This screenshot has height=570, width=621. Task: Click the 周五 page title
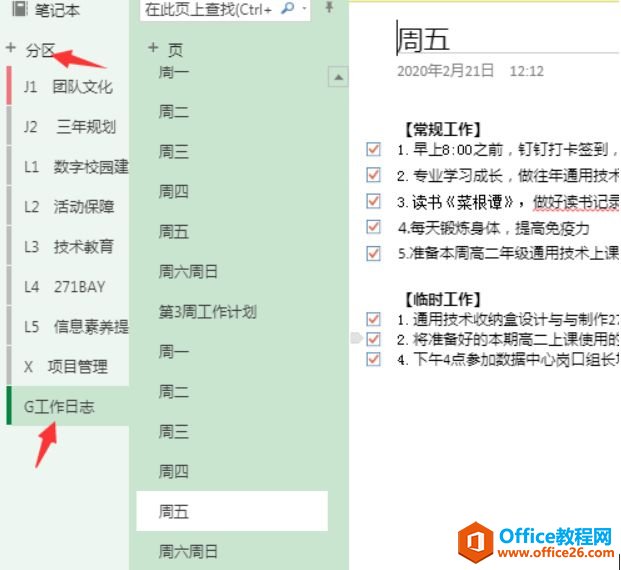[x=423, y=39]
